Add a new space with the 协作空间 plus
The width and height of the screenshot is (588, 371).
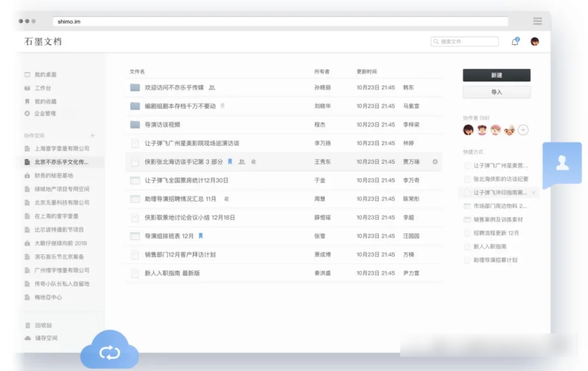click(x=92, y=135)
